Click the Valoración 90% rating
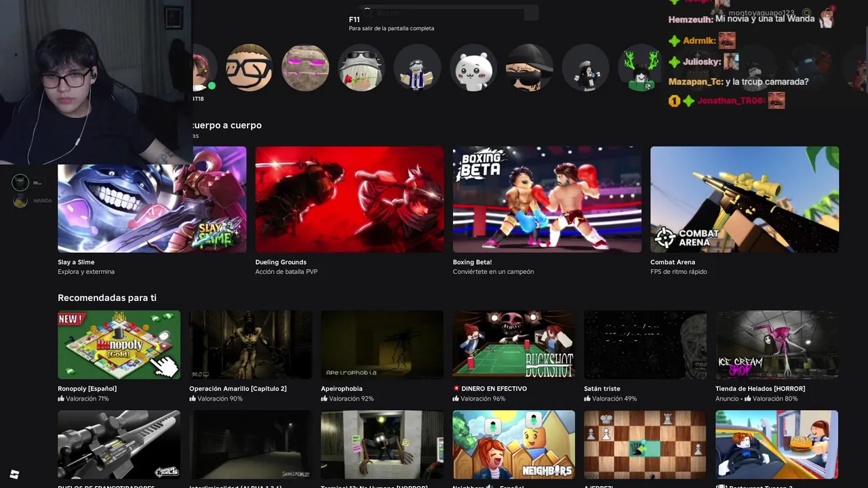This screenshot has width=868, height=488. (216, 399)
